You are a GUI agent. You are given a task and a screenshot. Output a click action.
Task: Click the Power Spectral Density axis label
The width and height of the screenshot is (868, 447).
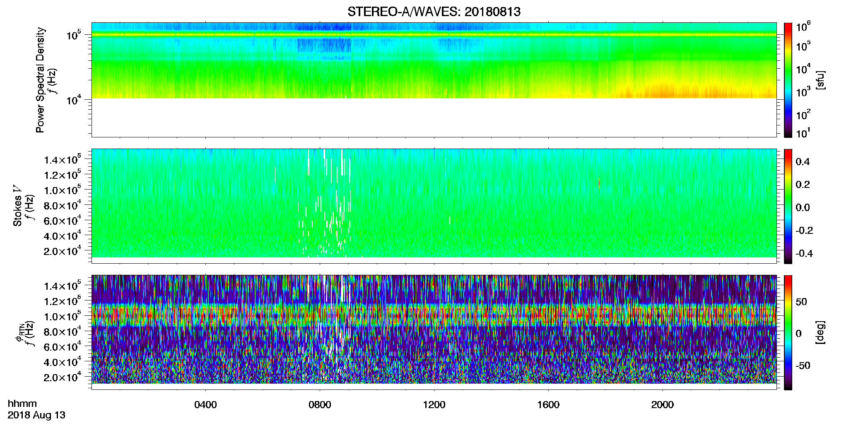click(40, 80)
